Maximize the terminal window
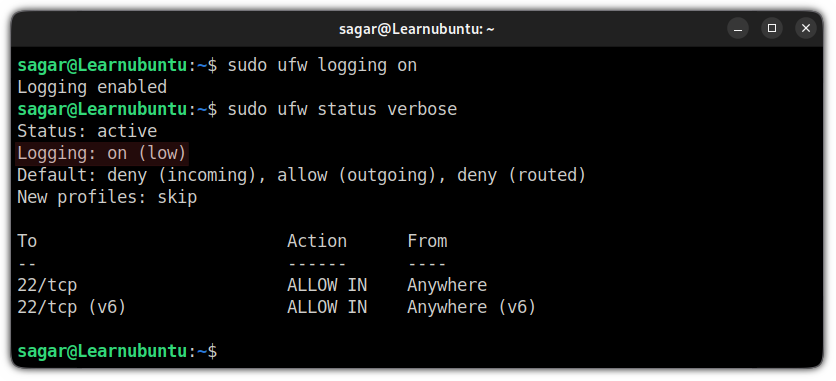The image size is (836, 381). click(x=771, y=28)
